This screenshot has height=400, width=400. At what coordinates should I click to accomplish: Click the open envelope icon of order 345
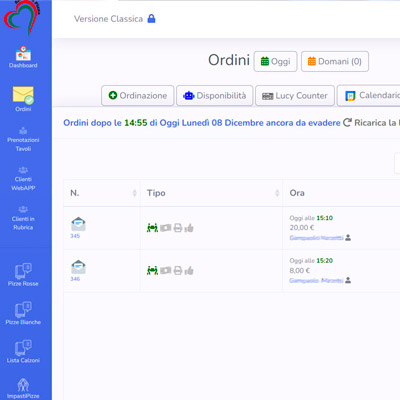pyautogui.click(x=78, y=224)
